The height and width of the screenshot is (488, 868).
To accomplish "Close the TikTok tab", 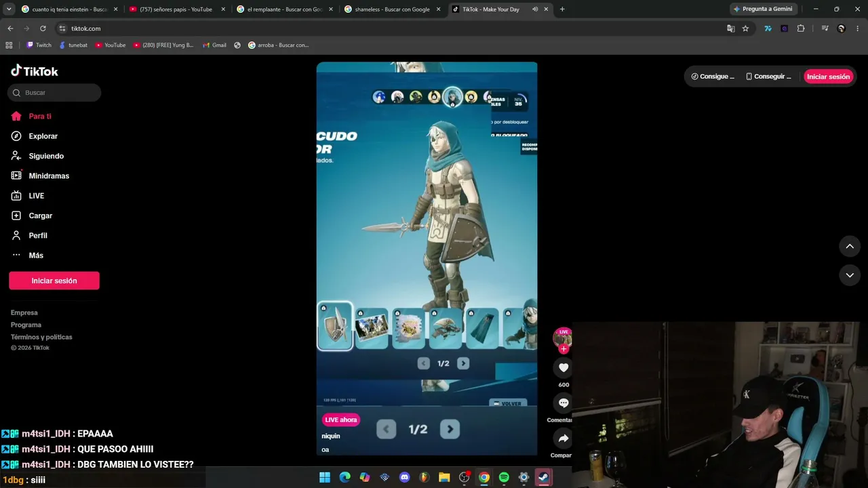I will 546,9.
